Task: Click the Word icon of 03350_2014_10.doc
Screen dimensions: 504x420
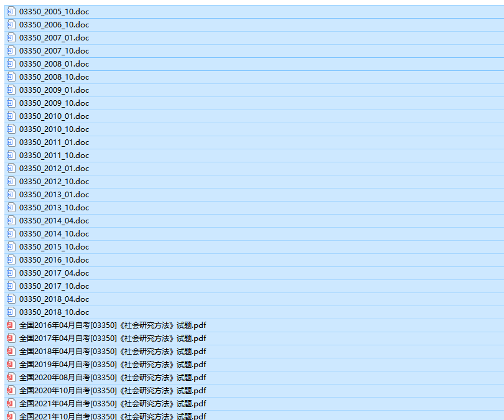Action: coord(11,233)
